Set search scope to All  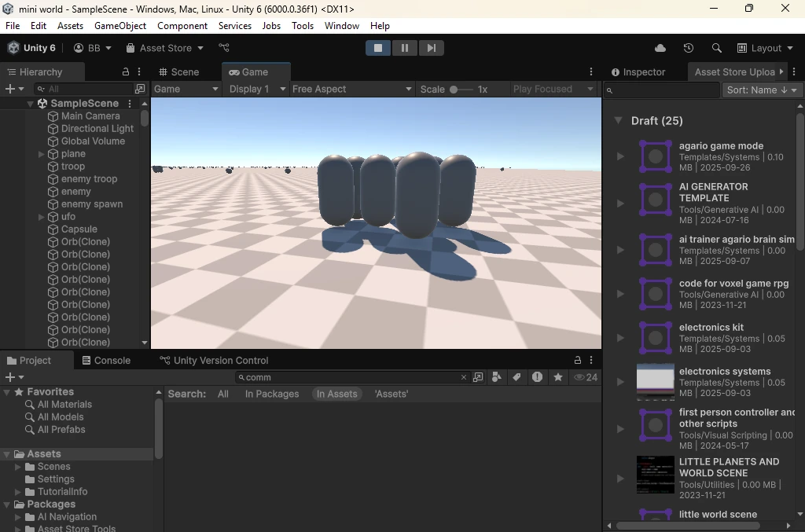(x=222, y=394)
